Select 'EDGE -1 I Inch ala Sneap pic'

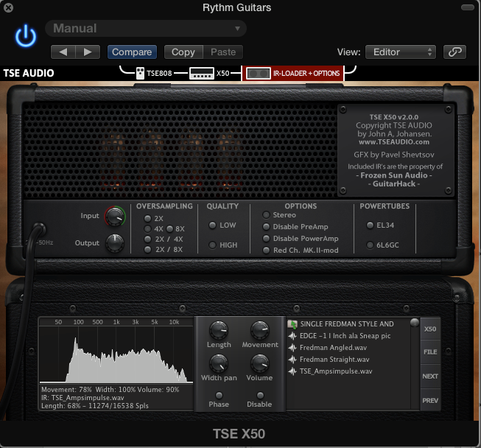click(345, 336)
